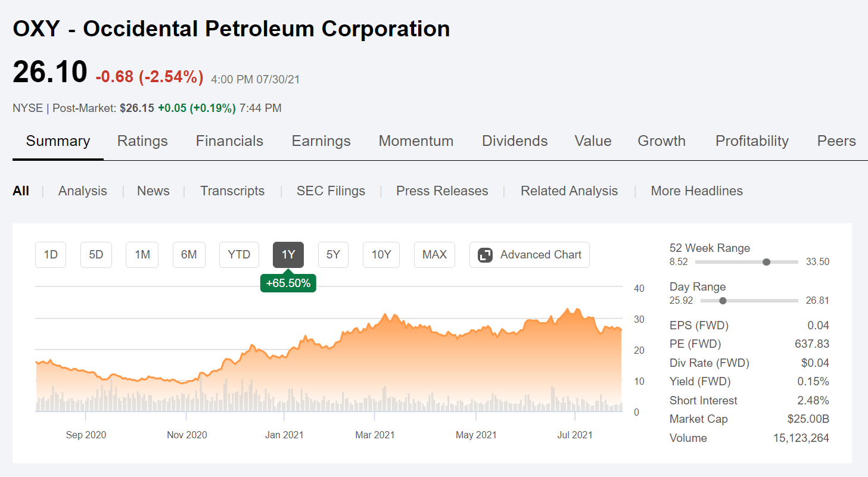Click the day high 26.81

click(x=817, y=301)
